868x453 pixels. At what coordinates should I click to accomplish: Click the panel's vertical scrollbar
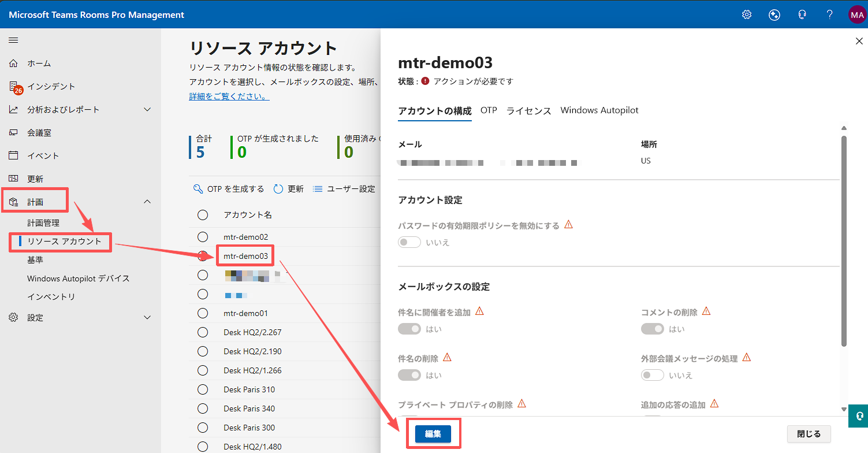tap(844, 243)
